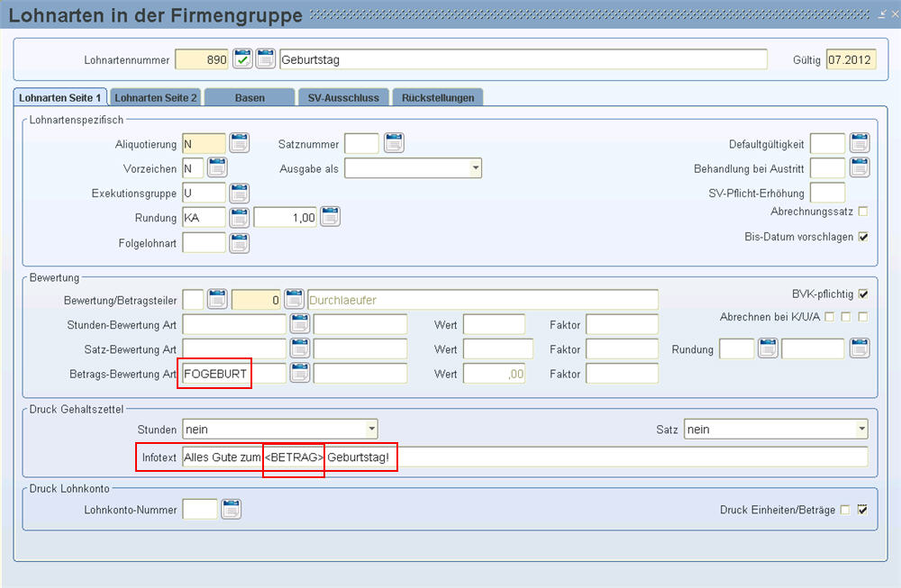Screen dimensions: 901x588
Task: Enable the Abrechnungssatz checkbox
Action: [863, 212]
